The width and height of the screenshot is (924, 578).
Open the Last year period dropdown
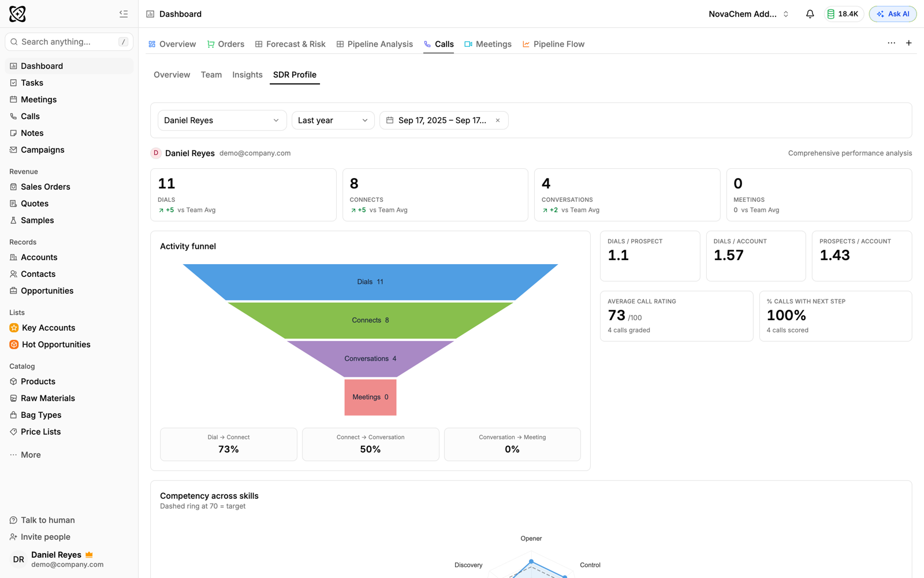click(x=333, y=120)
